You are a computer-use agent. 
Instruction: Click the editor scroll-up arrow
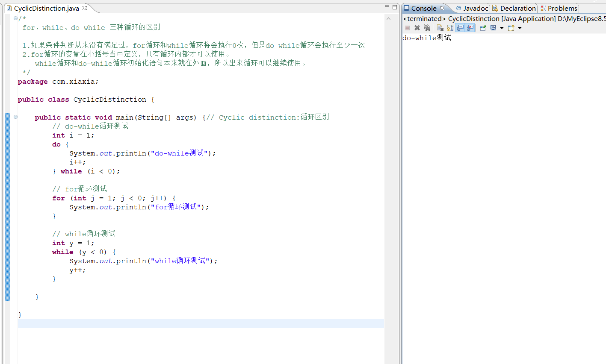(388, 18)
